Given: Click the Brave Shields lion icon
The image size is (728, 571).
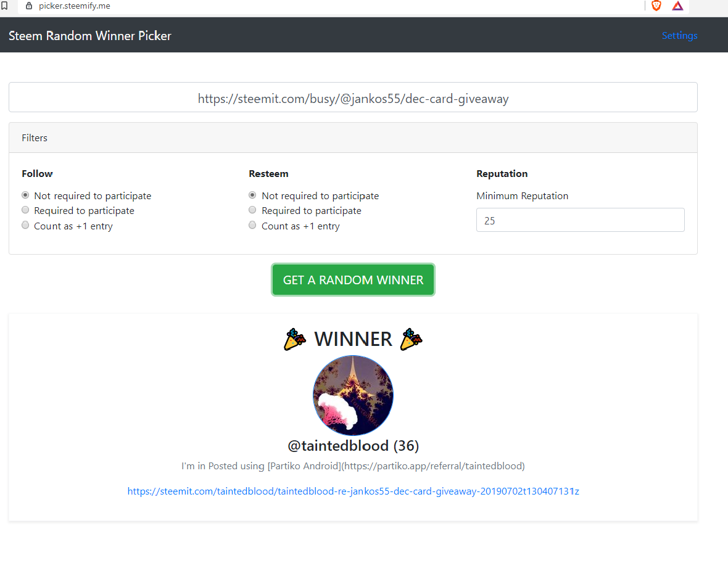Looking at the screenshot, I should click(656, 6).
